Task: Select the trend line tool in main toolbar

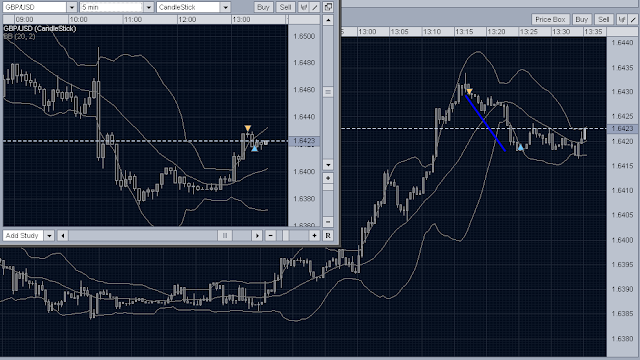Action: coord(633,19)
